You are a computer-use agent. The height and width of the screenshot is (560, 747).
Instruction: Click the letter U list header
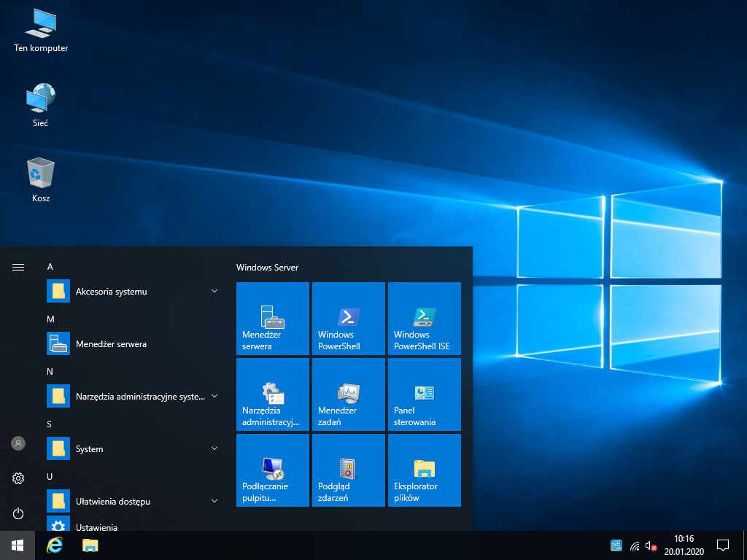point(50,476)
